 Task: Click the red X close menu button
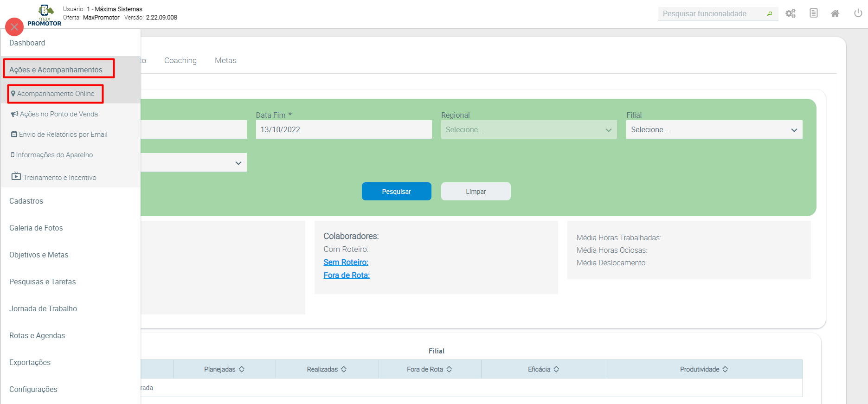pyautogui.click(x=14, y=27)
